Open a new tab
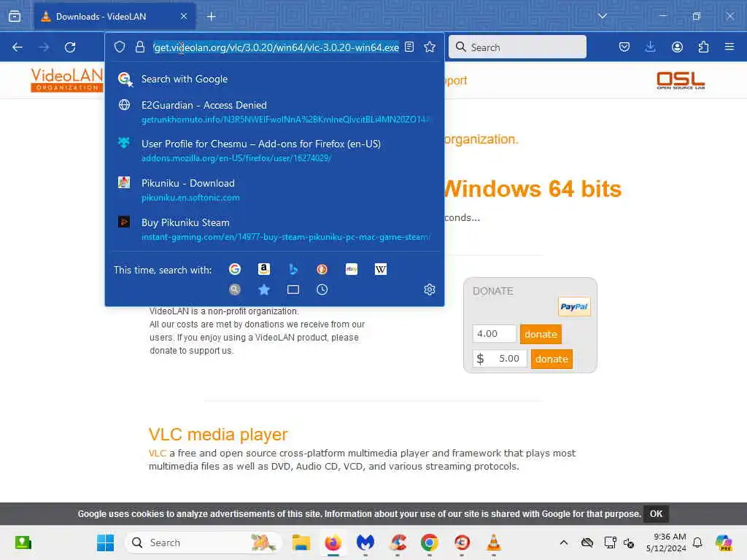This screenshot has width=747, height=560. click(211, 17)
